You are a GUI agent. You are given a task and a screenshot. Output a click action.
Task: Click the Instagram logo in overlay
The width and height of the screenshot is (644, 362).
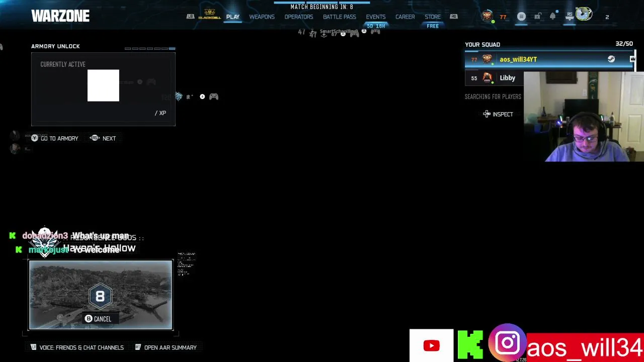507,343
